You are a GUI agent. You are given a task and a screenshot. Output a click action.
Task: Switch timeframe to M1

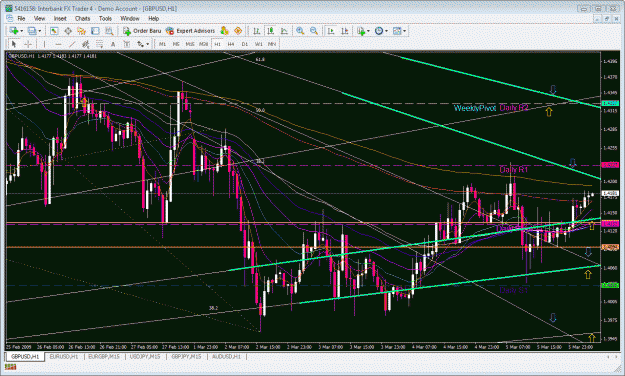click(x=162, y=44)
